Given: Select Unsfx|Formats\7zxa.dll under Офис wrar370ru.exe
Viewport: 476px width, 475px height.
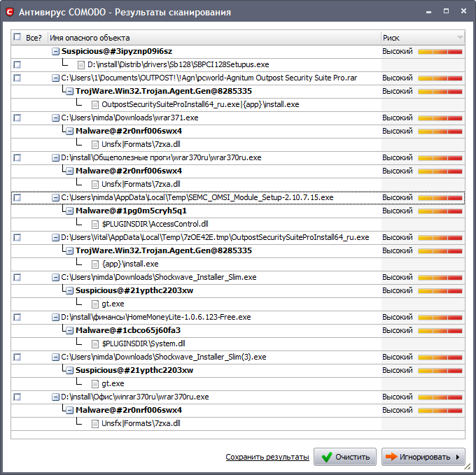Looking at the screenshot, I should pos(141,423).
